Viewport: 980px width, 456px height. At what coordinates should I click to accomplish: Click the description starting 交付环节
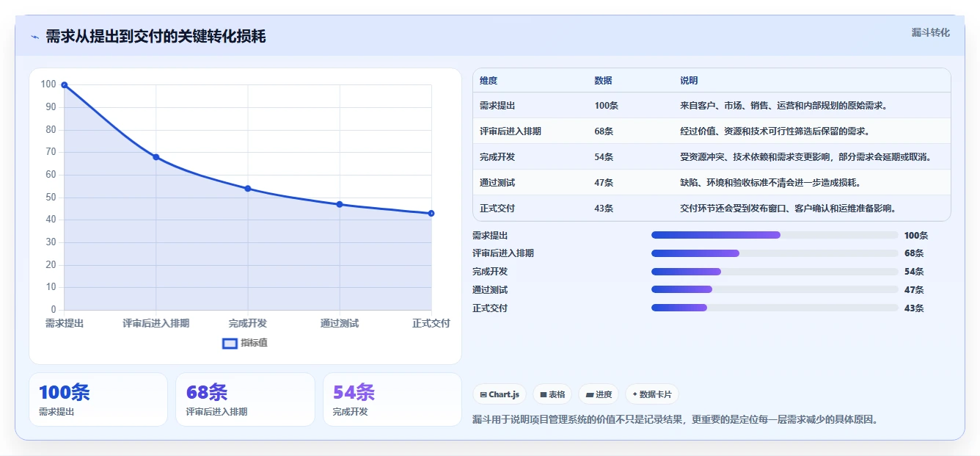[789, 209]
